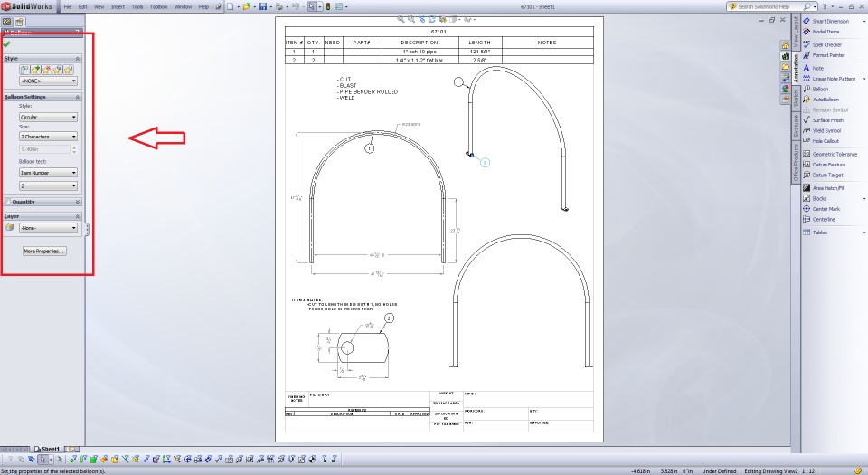Click the Save icon in toolbar
The width and height of the screenshot is (868, 475).
point(263,6)
